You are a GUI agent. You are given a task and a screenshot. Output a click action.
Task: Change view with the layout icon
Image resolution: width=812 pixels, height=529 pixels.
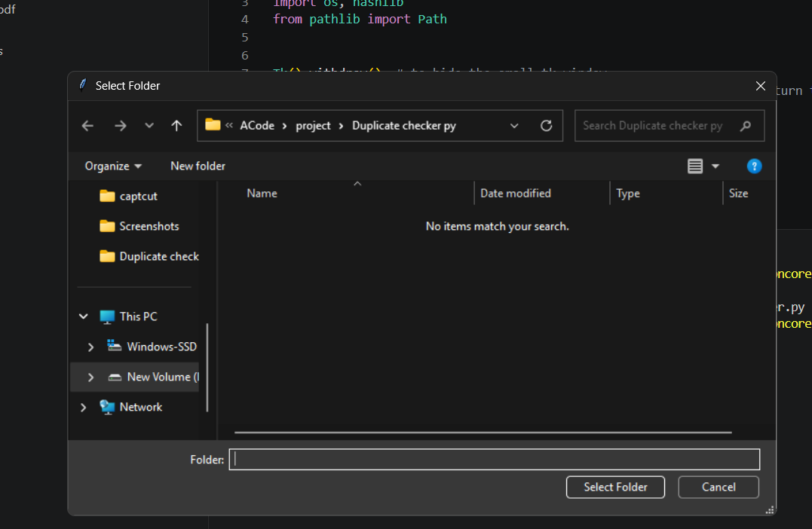pos(695,166)
